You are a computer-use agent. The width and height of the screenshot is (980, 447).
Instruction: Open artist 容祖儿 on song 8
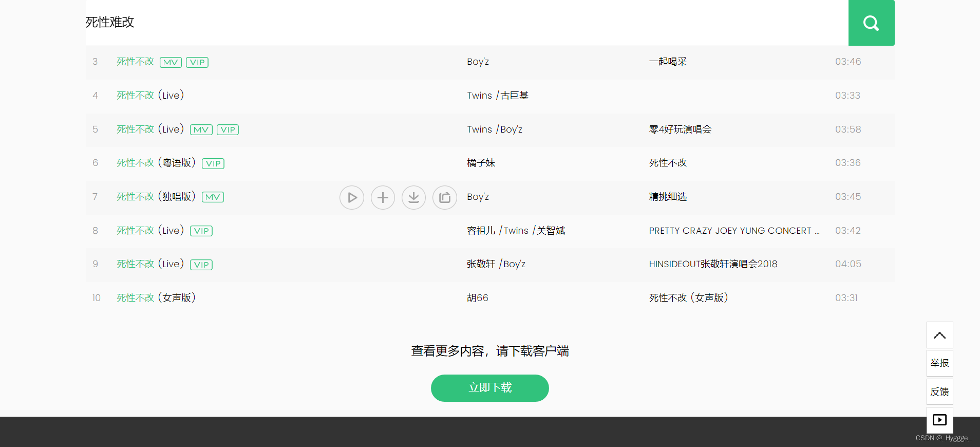coord(481,231)
